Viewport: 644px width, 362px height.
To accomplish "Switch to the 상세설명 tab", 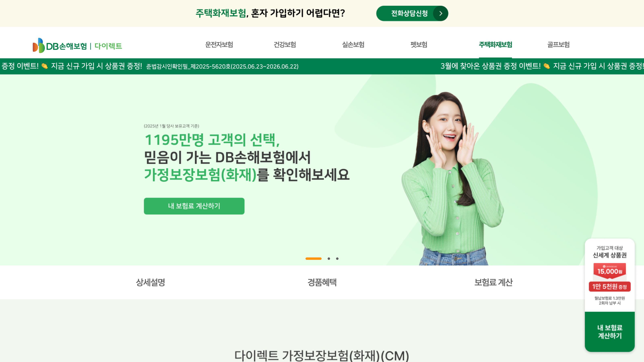I will pos(151,282).
